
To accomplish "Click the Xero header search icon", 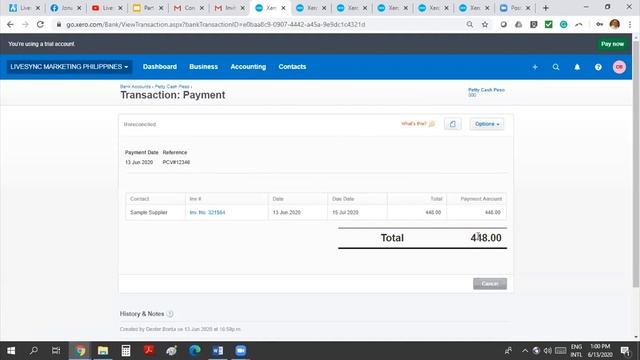I will [556, 67].
